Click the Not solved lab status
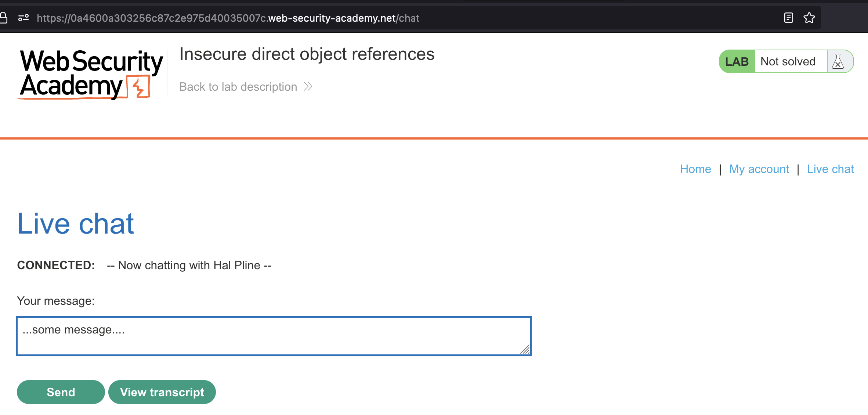Screen dimensions: 868x415 coord(788,61)
